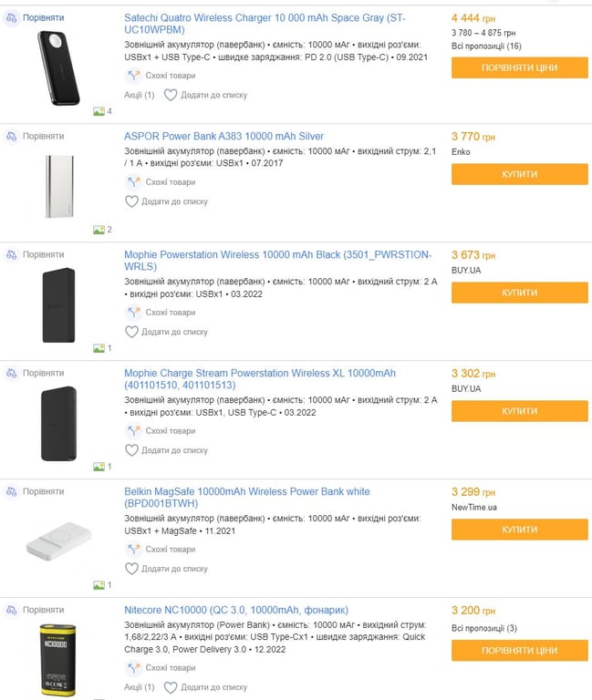This screenshot has height=700, width=592.
Task: Expand promotions (1) for Satechi Quatro
Action: (x=139, y=95)
